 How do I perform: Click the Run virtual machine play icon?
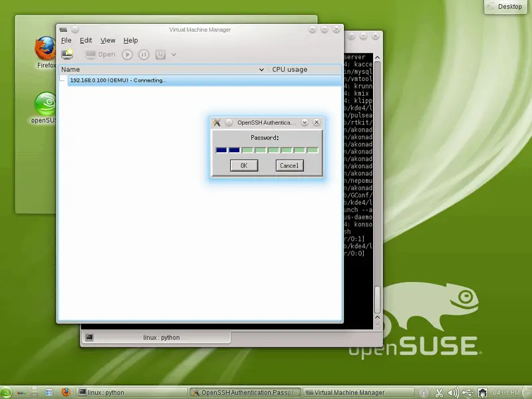127,55
